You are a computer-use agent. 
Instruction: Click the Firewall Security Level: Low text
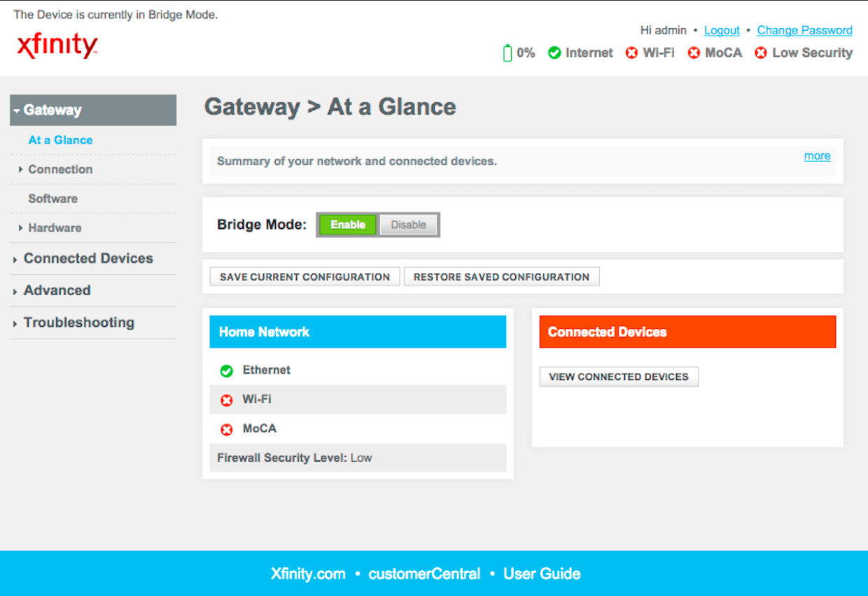click(x=295, y=458)
